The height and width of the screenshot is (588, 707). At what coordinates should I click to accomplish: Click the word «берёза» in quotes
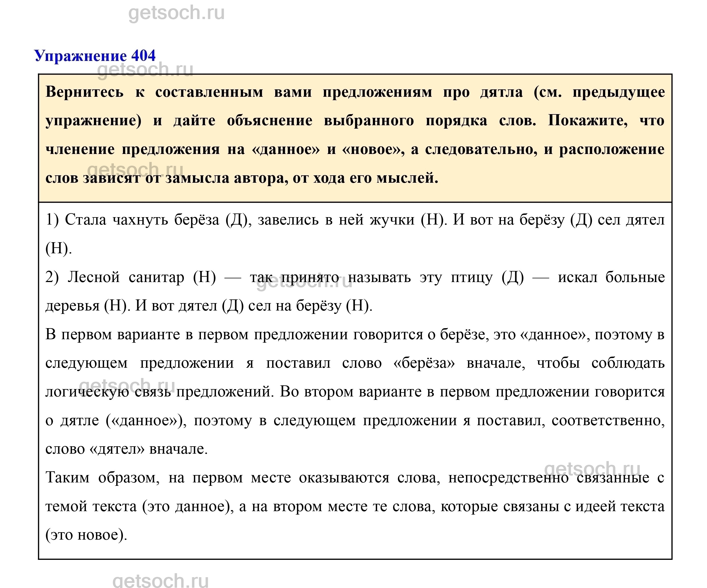pos(424,363)
